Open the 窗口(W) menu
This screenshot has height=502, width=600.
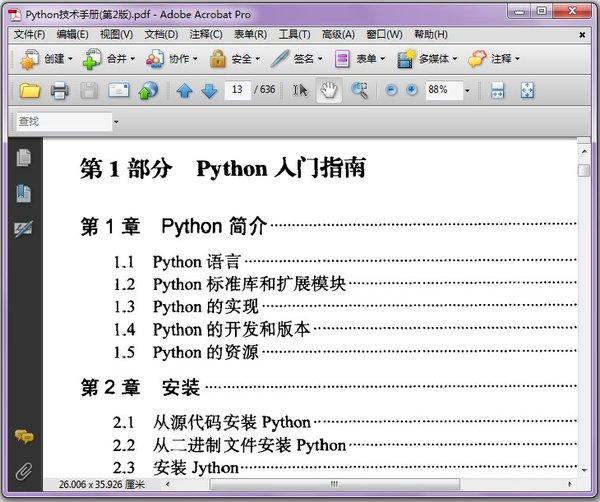coord(384,35)
